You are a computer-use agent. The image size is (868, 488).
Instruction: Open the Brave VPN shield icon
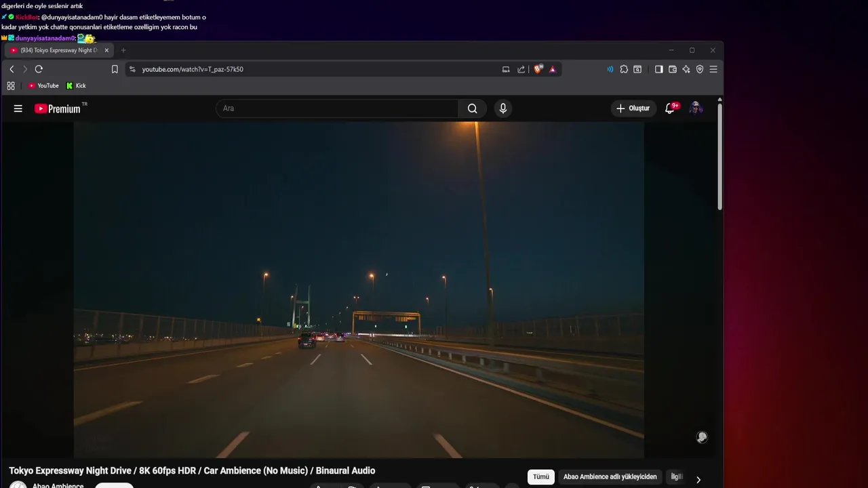pos(700,69)
